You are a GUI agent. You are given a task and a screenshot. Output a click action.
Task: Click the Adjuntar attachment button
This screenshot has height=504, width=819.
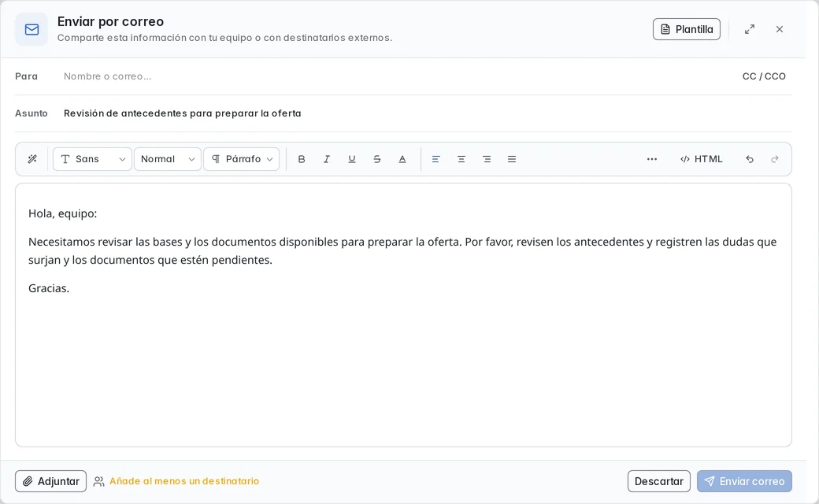(50, 481)
